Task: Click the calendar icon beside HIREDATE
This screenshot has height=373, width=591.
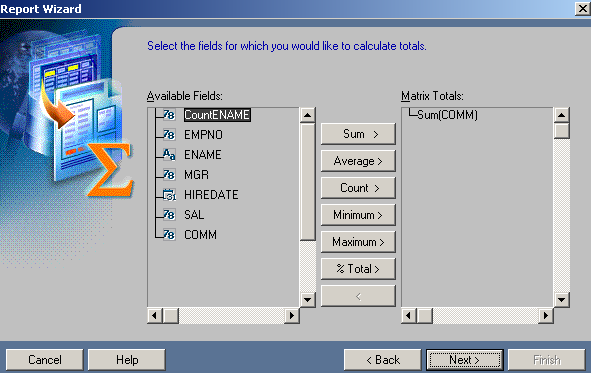Action: 169,194
